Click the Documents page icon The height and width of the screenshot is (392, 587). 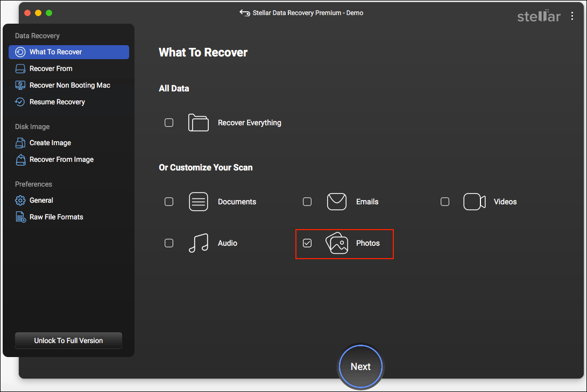199,202
